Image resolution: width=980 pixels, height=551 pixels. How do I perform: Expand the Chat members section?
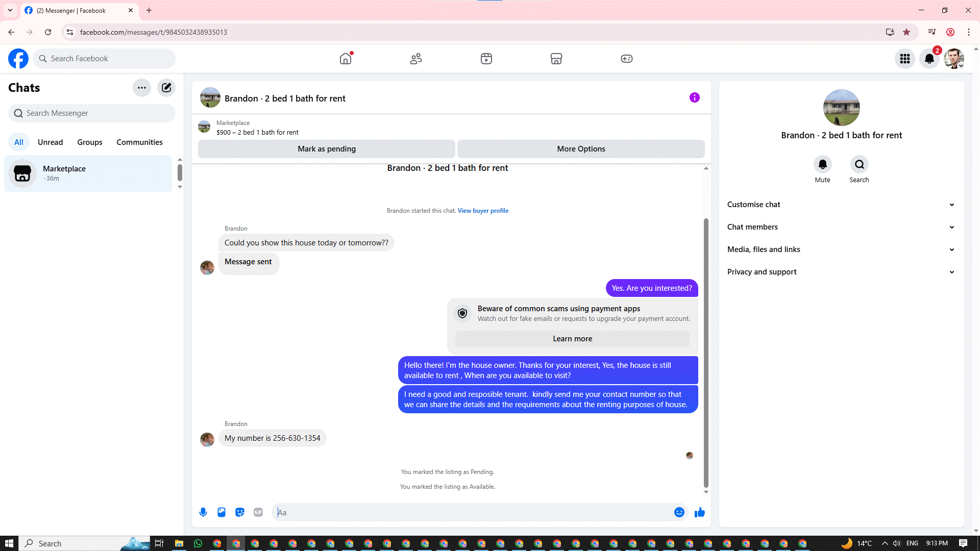841,227
